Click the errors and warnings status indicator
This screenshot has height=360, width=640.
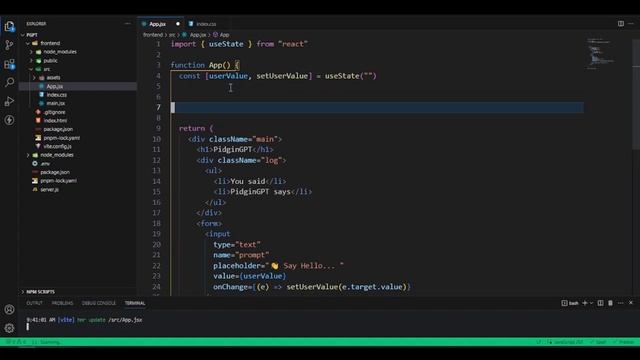point(16,342)
